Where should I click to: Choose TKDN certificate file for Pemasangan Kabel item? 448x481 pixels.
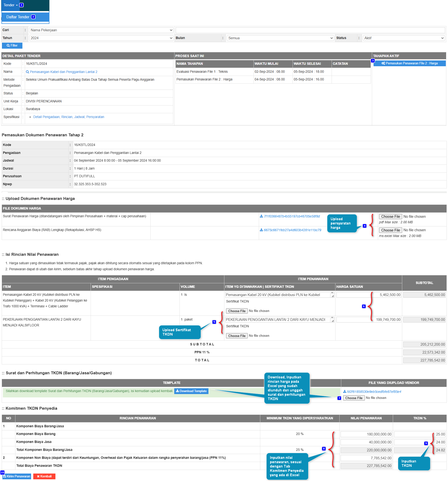[237, 311]
